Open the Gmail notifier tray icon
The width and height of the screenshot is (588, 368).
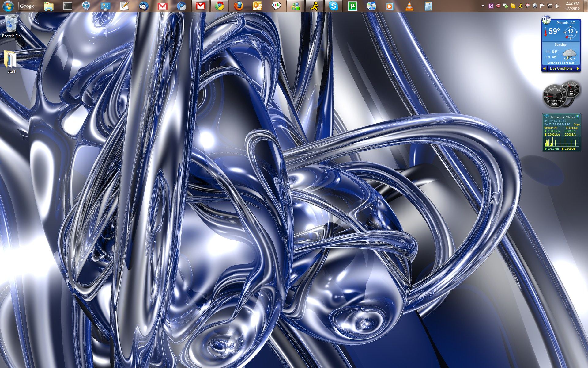click(527, 6)
